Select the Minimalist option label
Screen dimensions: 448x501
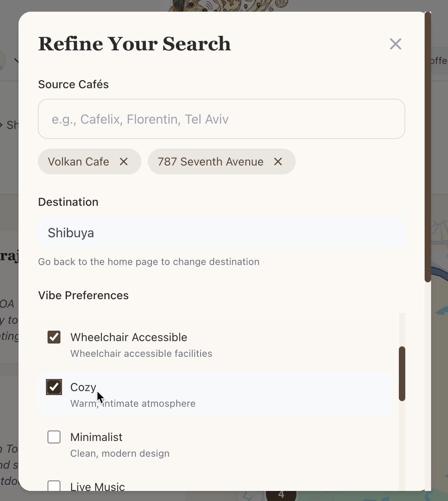96,437
